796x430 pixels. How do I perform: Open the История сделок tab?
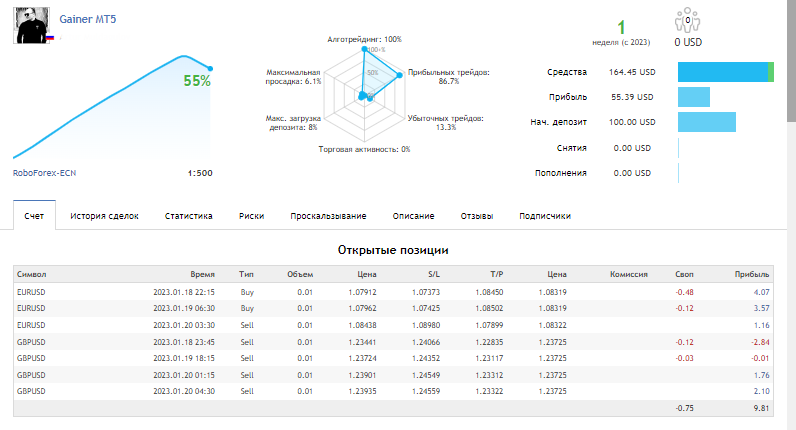pyautogui.click(x=104, y=216)
